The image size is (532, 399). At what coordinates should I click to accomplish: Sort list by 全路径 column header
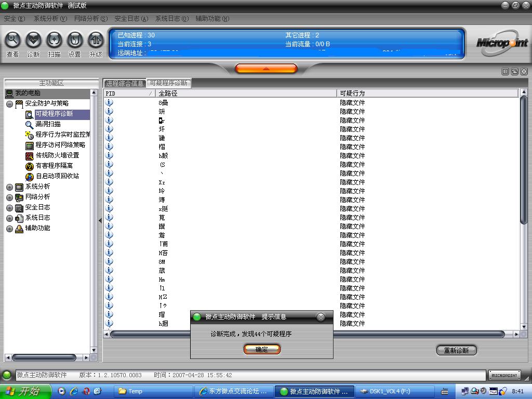click(246, 94)
